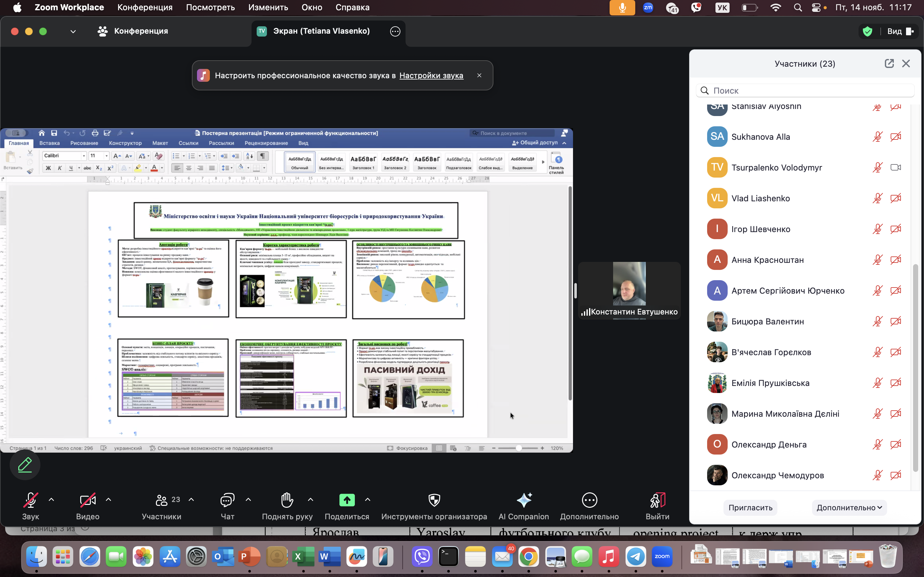Image resolution: width=924 pixels, height=577 pixels.
Task: Expand audio options arrow next to Sound
Action: point(52,499)
